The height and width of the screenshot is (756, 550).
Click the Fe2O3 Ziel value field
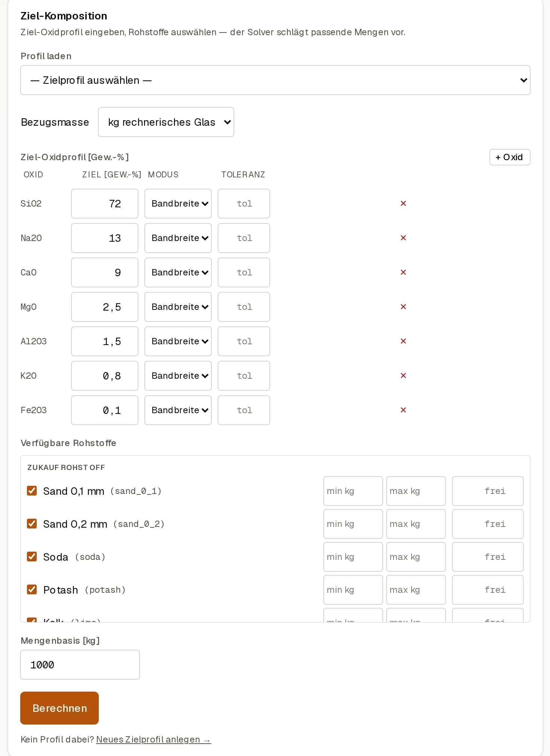pos(105,410)
